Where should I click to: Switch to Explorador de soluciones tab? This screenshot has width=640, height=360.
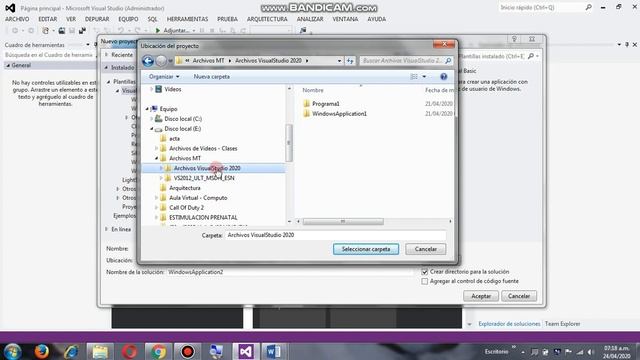[509, 324]
